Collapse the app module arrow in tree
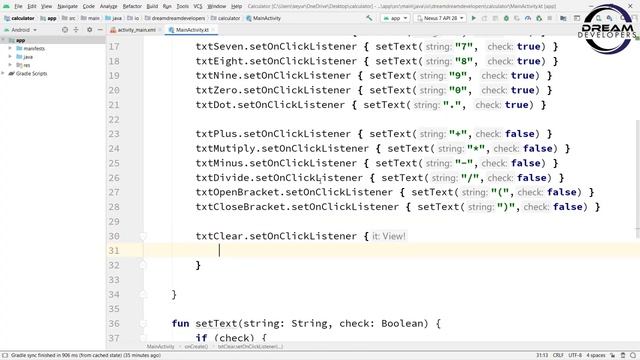 pos(3,40)
